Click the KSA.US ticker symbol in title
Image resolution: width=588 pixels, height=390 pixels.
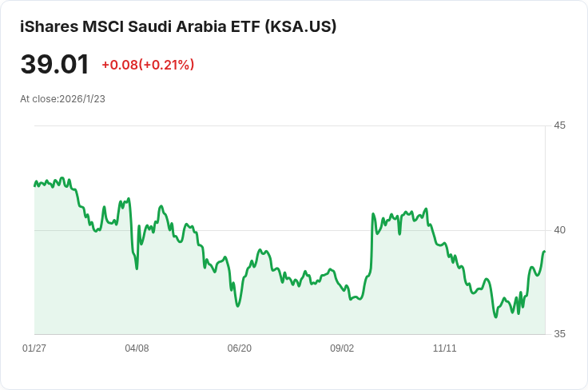(300, 26)
